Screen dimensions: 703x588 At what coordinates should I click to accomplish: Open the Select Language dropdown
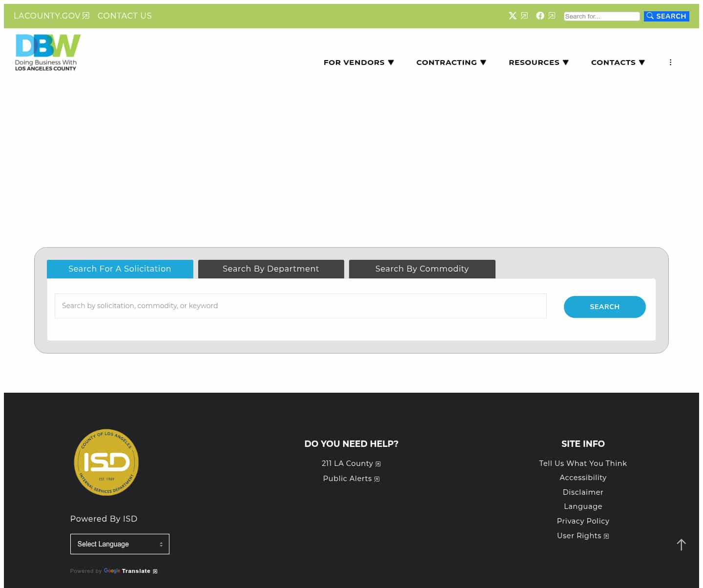click(120, 544)
